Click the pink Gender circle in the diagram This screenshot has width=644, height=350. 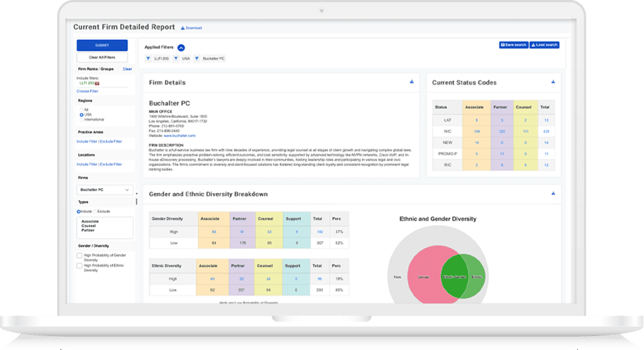(423, 276)
